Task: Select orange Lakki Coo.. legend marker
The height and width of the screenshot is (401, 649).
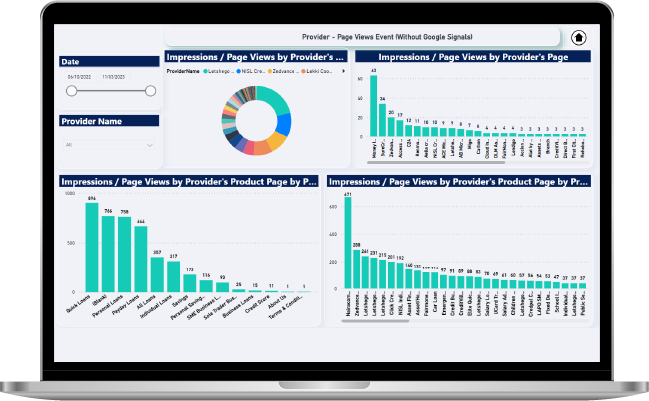Action: point(303,71)
